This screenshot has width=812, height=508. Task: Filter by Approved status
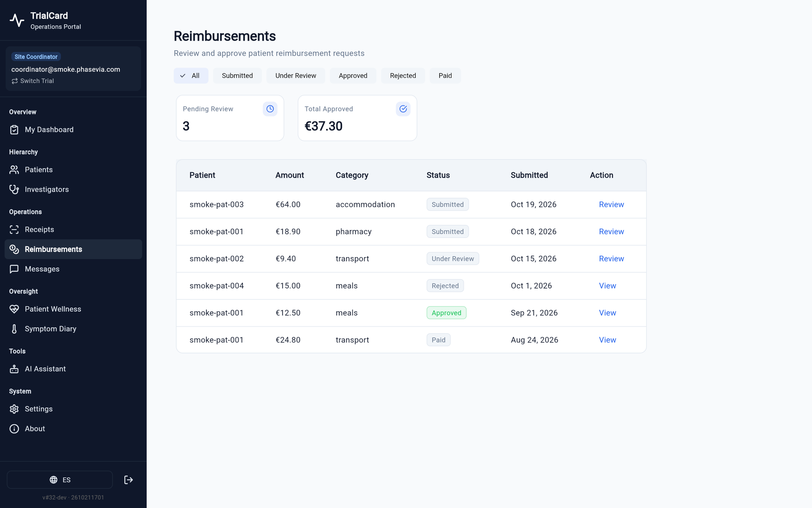pos(353,76)
